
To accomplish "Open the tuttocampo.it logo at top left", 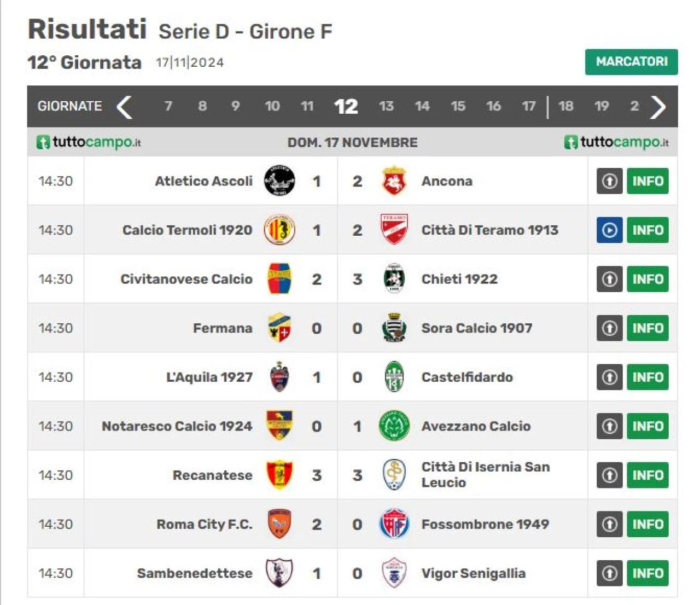I will [89, 142].
